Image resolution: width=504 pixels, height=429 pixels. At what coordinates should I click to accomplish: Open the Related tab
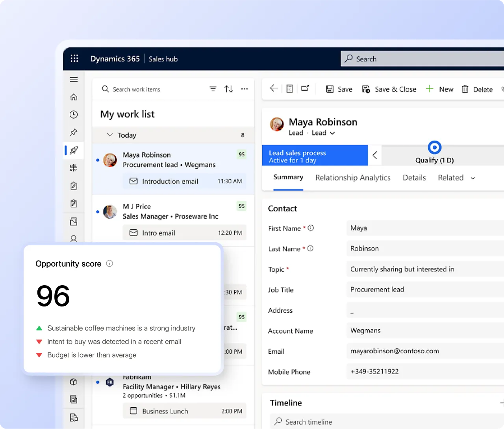pyautogui.click(x=450, y=178)
